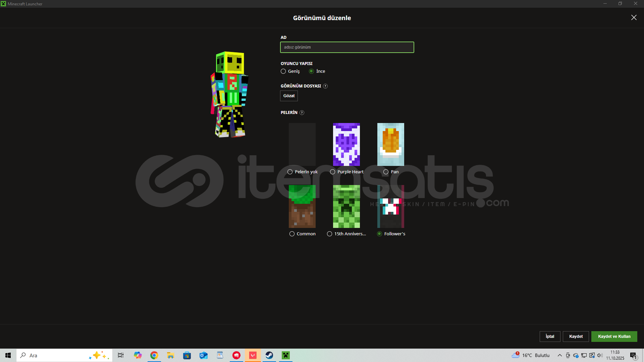Open the volume control in system tray

[599, 355]
